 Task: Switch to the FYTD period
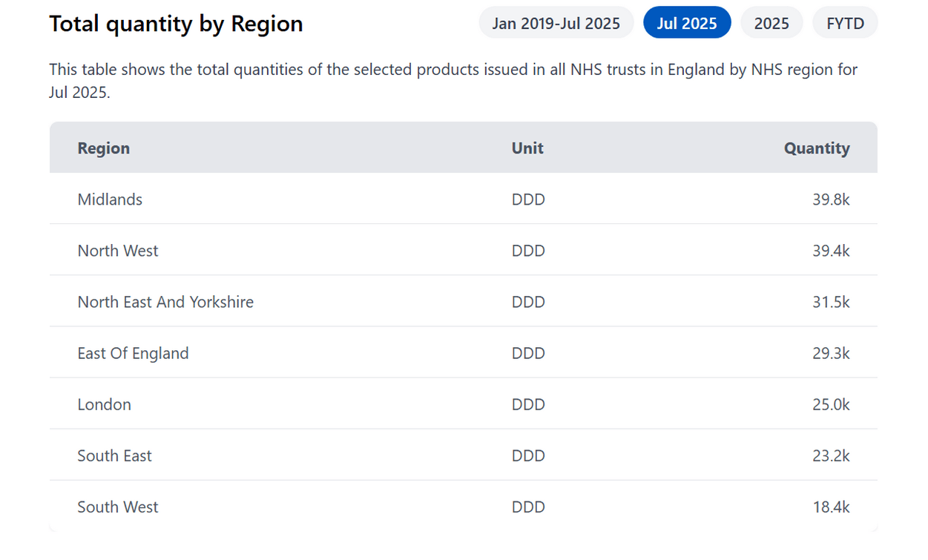pyautogui.click(x=845, y=23)
